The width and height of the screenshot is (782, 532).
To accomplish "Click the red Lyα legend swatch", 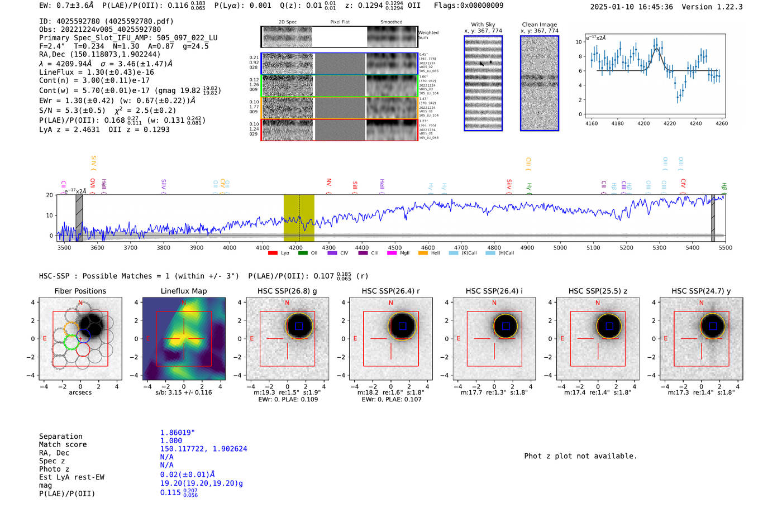I will (x=273, y=253).
